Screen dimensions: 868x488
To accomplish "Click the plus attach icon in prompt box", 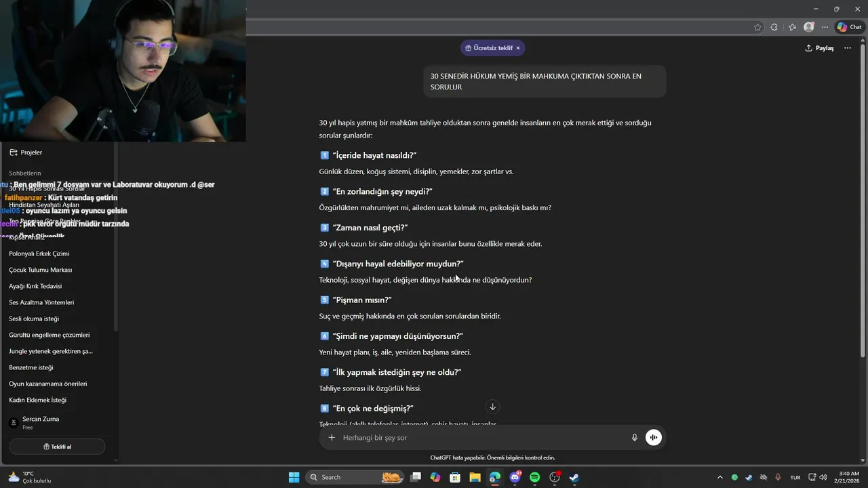I will point(332,438).
